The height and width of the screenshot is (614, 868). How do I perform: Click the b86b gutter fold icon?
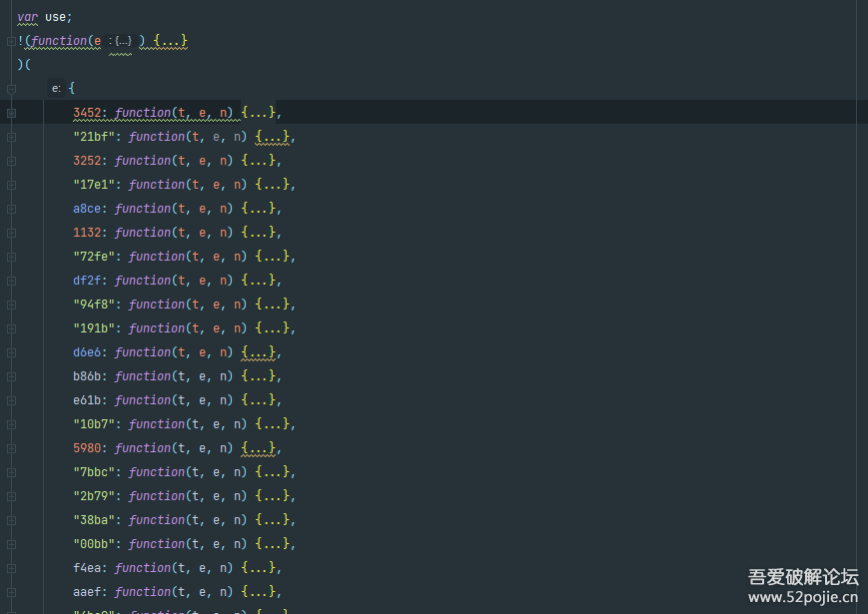[x=11, y=376]
